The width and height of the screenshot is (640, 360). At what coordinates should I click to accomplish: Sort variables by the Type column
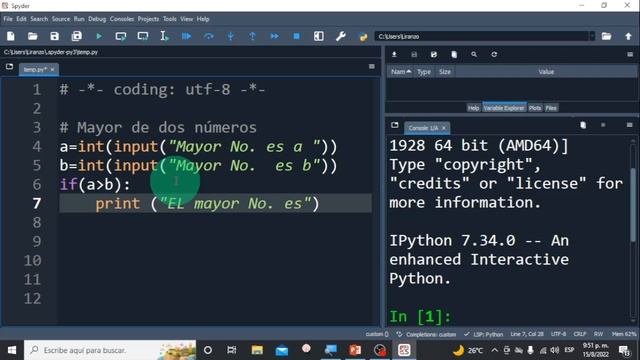424,72
